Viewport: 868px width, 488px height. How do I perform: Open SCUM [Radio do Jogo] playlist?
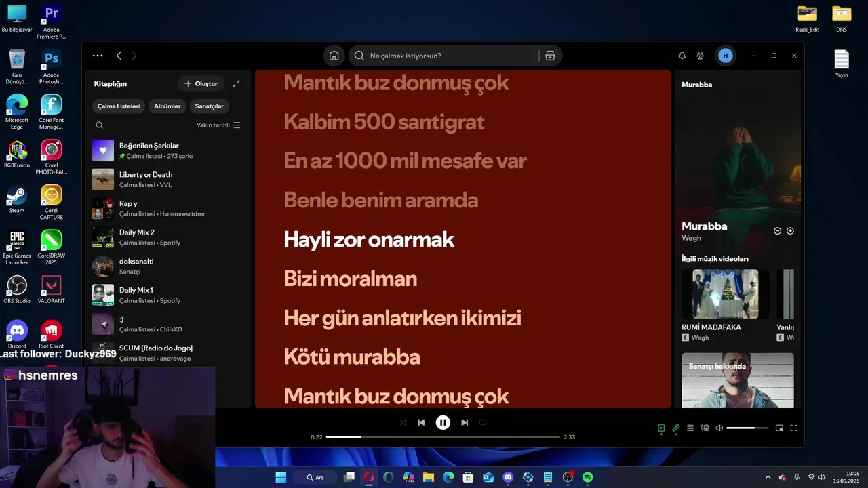169,352
